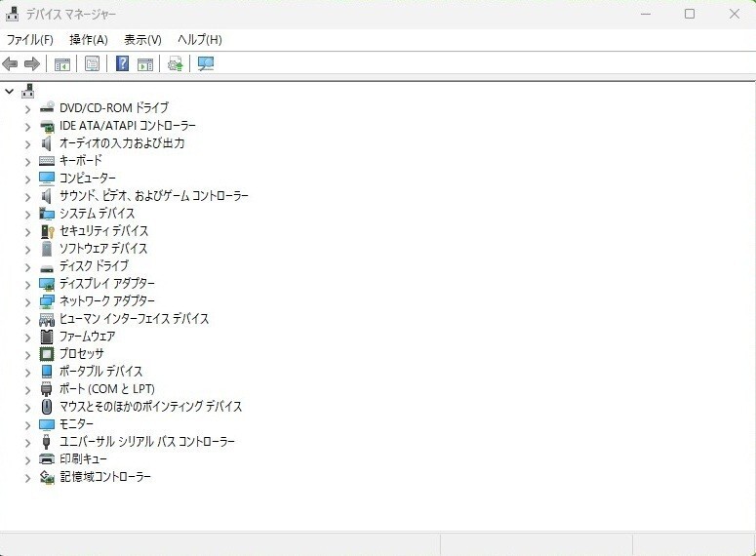The image size is (756, 556).
Task: Click the ファームウェア chip icon
Action: pyautogui.click(x=47, y=337)
